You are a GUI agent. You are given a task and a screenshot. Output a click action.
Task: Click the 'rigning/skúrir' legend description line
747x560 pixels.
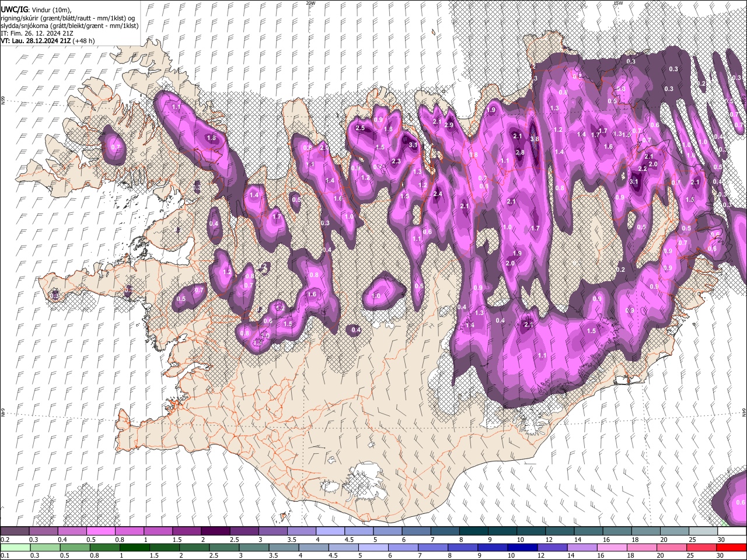68,18
